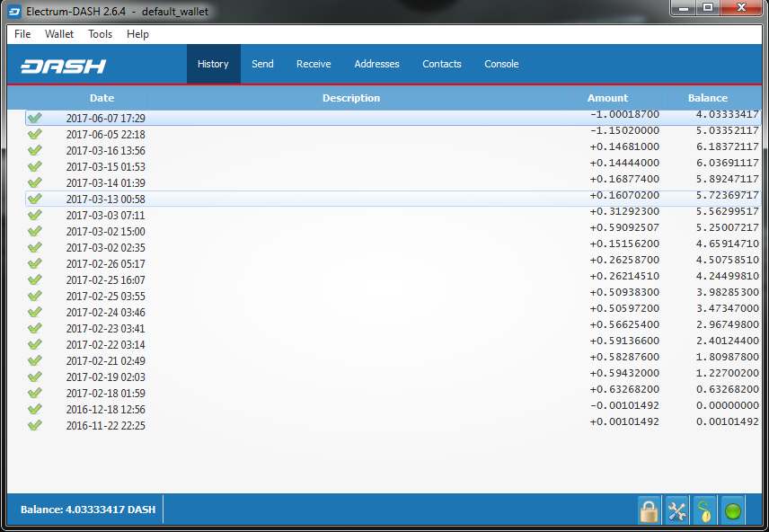Open the Tools menu
The image size is (769, 532).
click(x=100, y=34)
